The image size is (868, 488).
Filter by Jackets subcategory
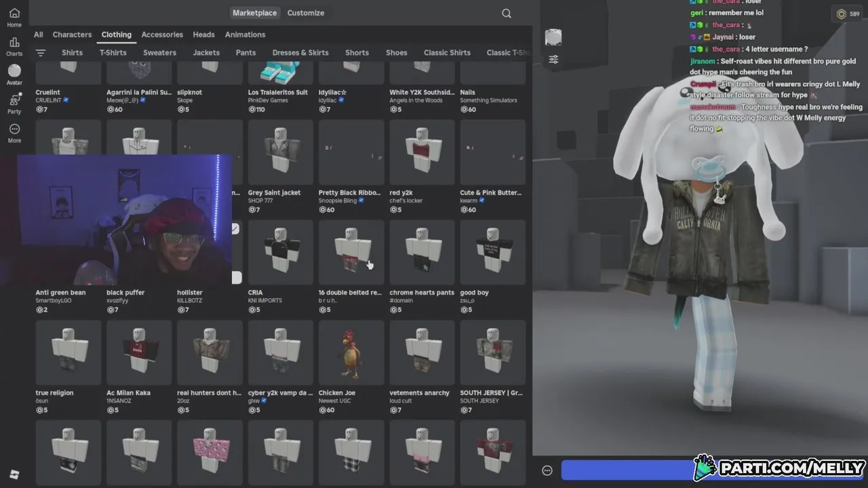(x=206, y=53)
